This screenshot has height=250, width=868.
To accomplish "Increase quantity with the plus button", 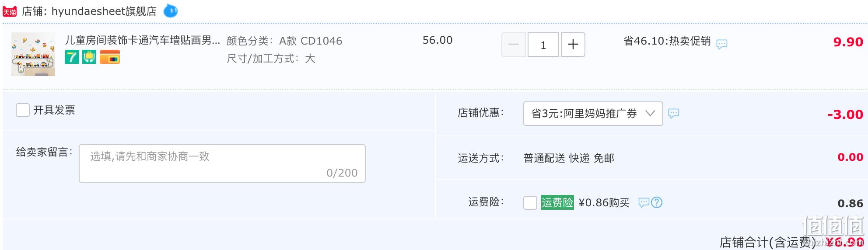I will click(x=573, y=45).
